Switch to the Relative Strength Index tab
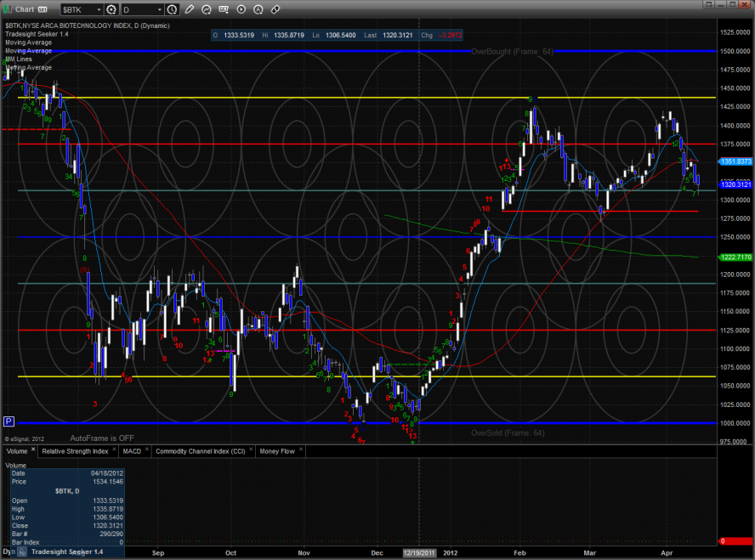The width and height of the screenshot is (755, 560). pos(75,451)
